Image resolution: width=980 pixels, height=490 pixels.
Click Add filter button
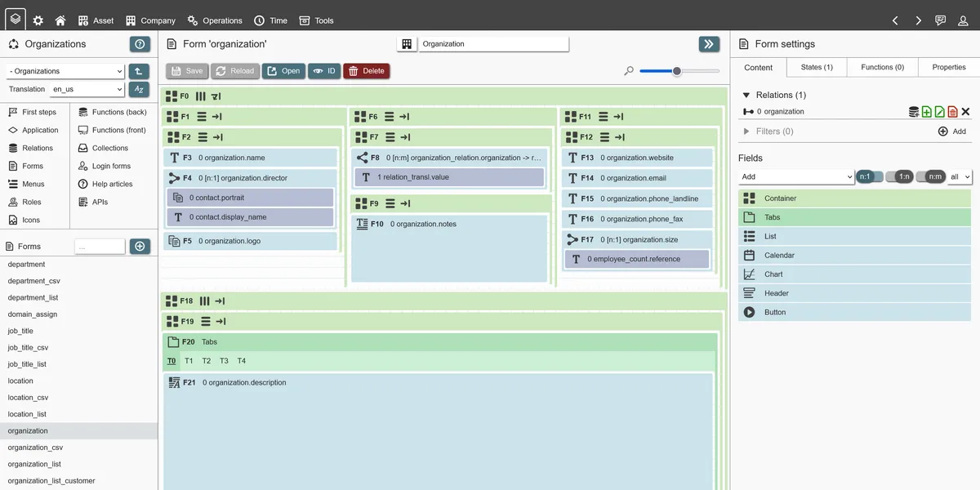952,131
